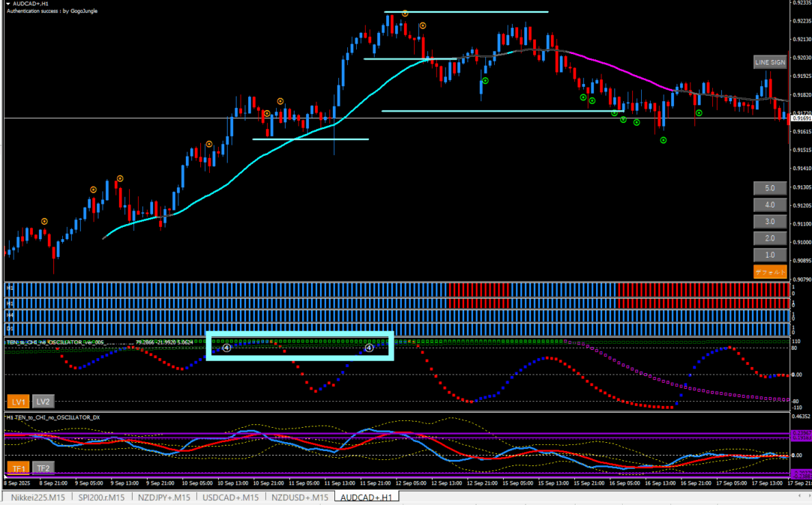Click the topmost orange sell signal circle

coord(405,13)
